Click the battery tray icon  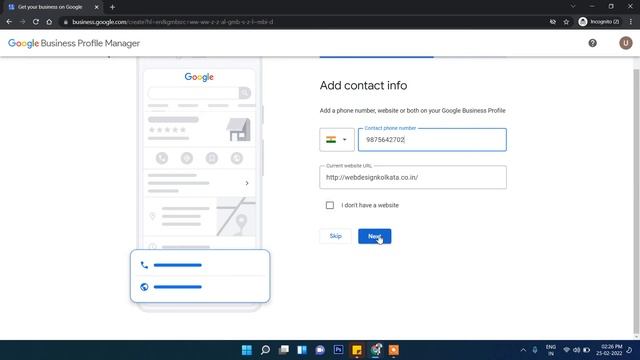tap(587, 350)
